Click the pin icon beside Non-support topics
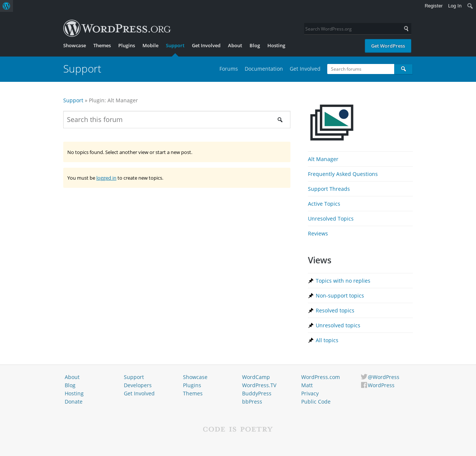Viewport: 476px width, 456px height. (311, 296)
